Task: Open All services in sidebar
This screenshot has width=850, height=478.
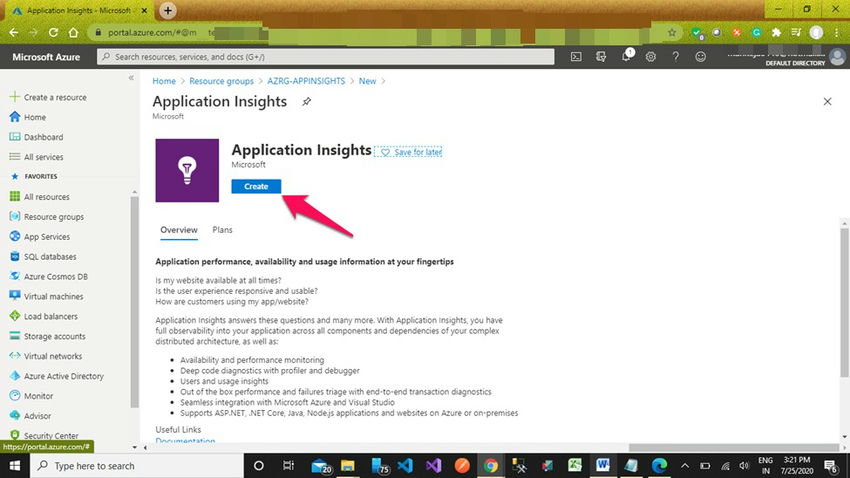Action: click(x=36, y=157)
